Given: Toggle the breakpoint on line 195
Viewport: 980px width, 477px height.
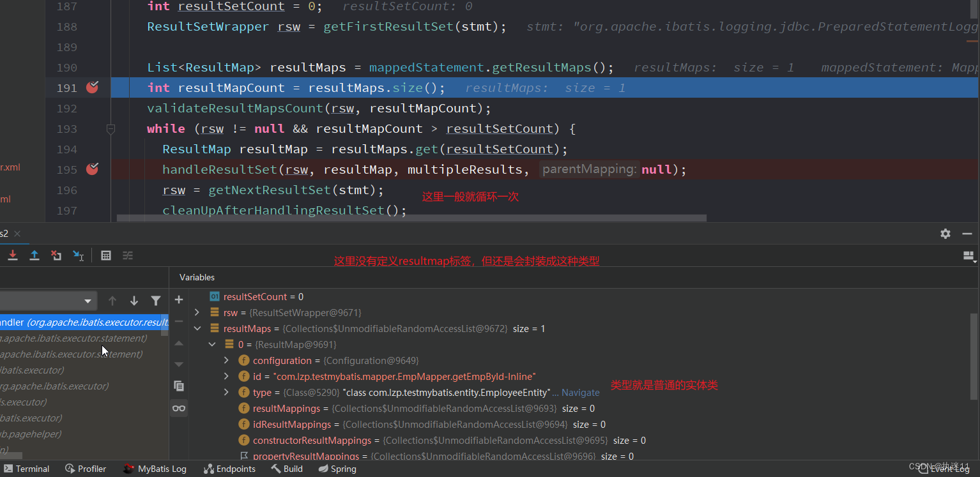Looking at the screenshot, I should point(93,169).
